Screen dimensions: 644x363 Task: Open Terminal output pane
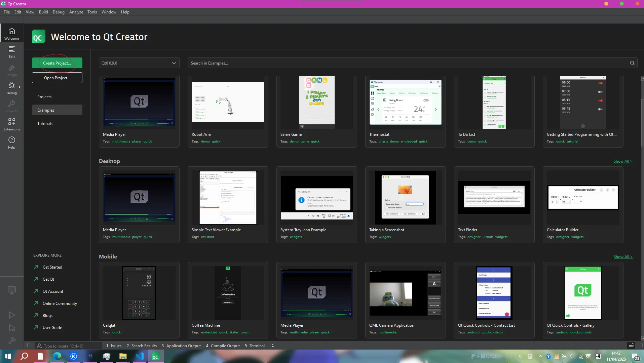(255, 346)
